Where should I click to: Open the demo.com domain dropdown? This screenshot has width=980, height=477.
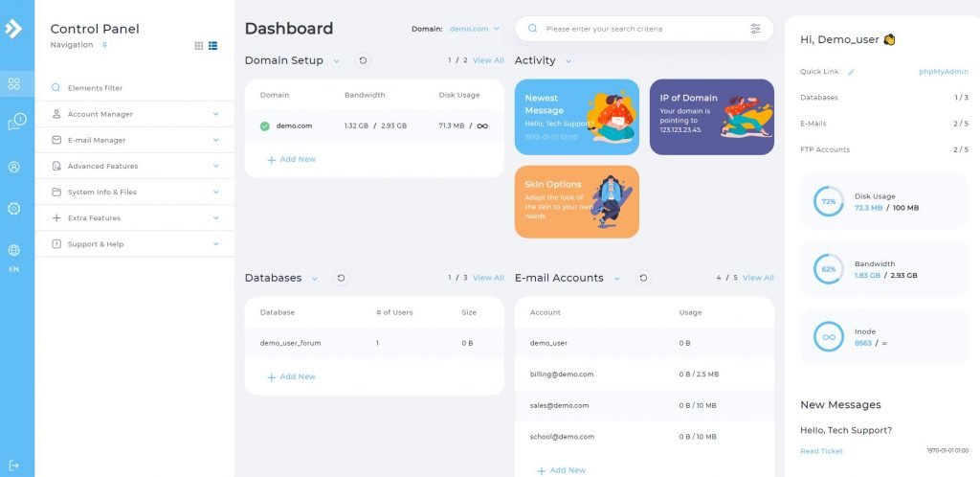coord(475,29)
